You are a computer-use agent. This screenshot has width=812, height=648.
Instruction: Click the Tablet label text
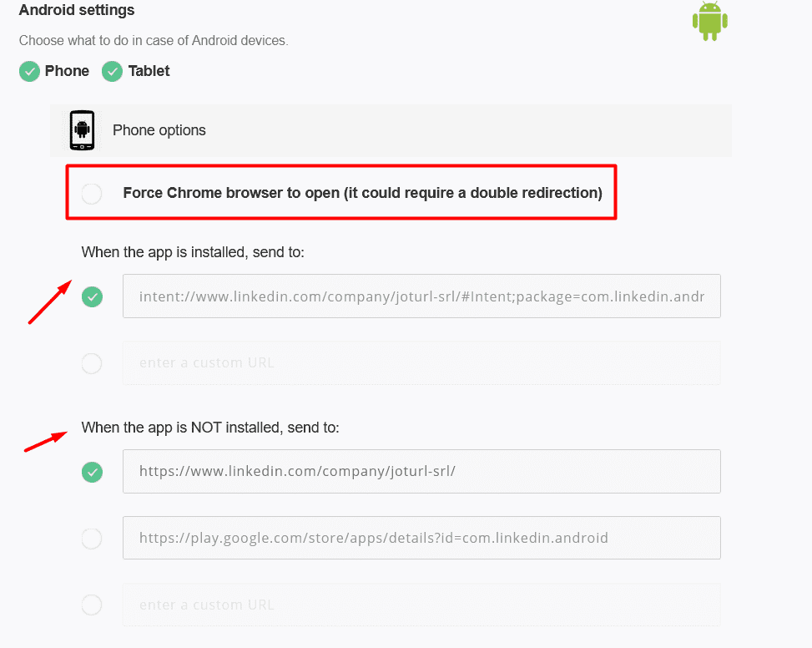(x=149, y=71)
